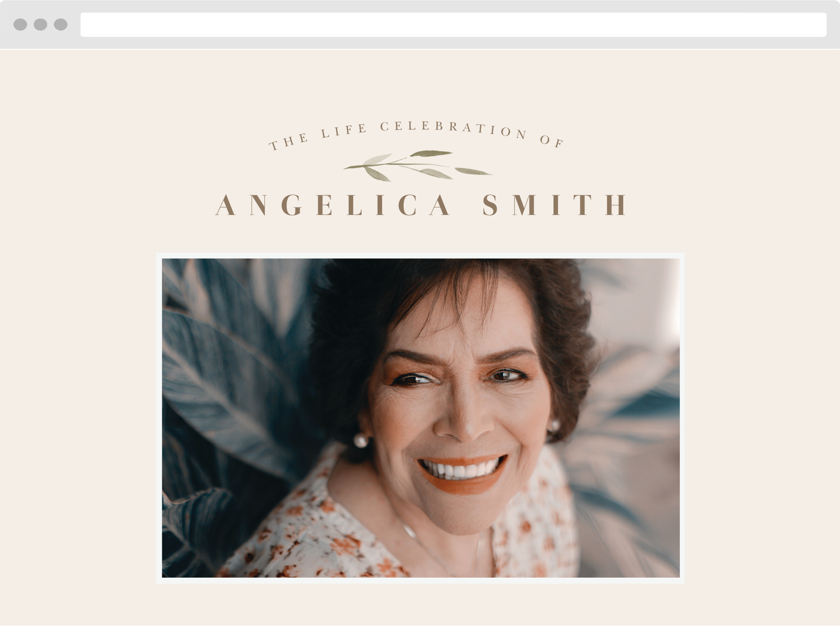Click the white frame border around the photo
The image size is (840, 628).
point(420,255)
